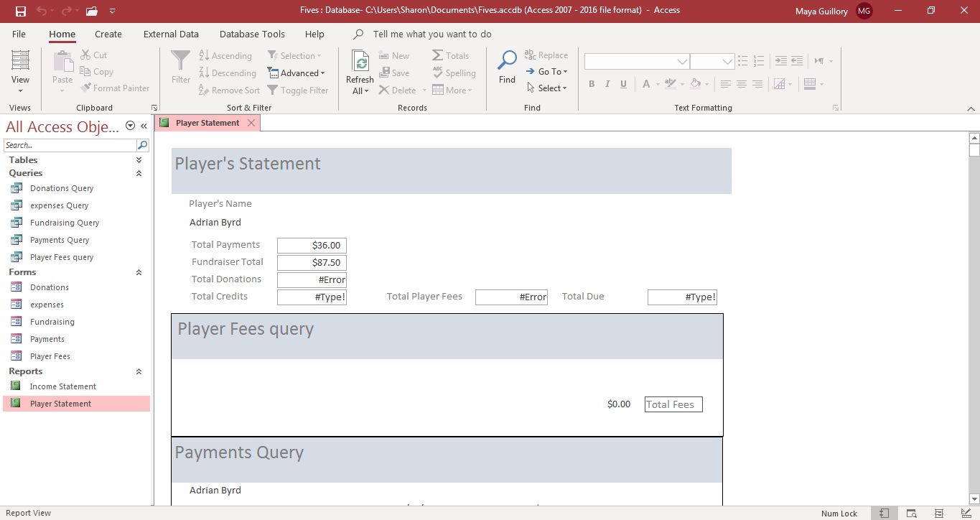Screen dimensions: 980x520
Task: Open the Income Statement report
Action: point(63,386)
